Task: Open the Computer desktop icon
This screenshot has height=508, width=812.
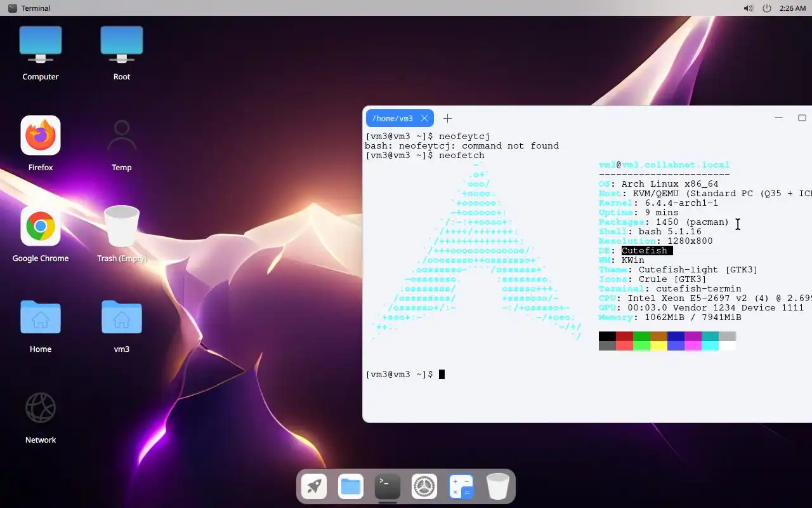Action: tap(41, 53)
